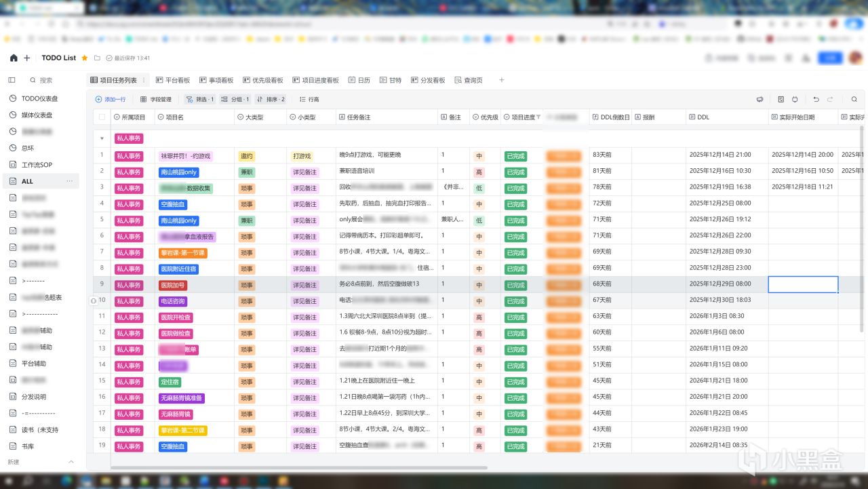Screen dimensions: 868x489
Task: Open the 所属项目 column header menu
Action: [133, 117]
